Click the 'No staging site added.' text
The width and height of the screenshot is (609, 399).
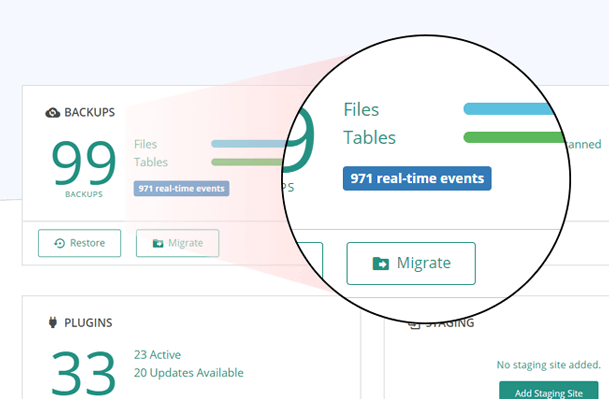[x=548, y=365]
